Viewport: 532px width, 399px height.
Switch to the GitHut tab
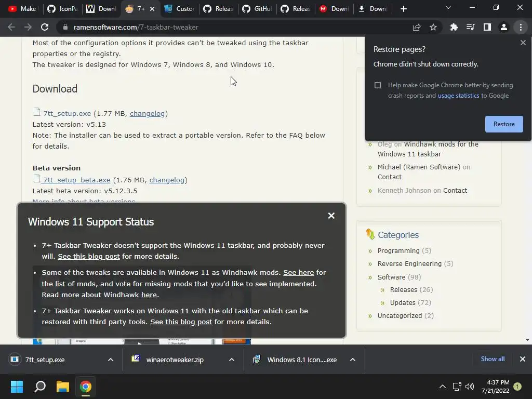(257, 9)
